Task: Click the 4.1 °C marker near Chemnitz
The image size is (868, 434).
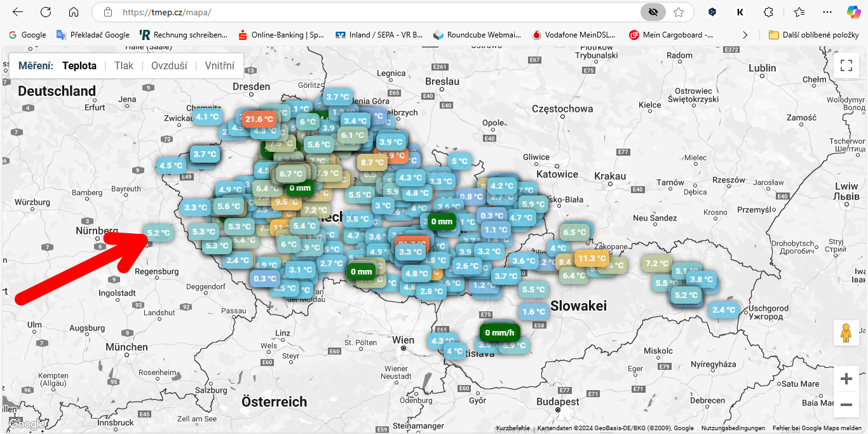Action: coord(207,116)
